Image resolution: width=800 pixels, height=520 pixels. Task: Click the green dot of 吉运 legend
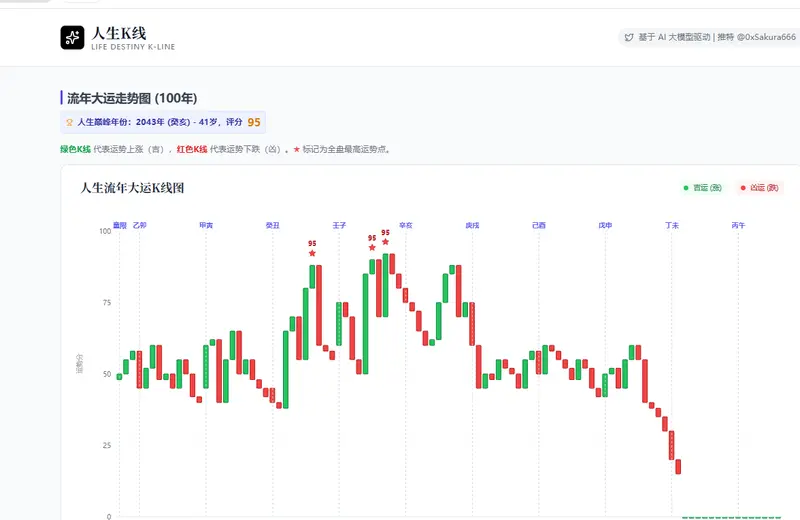click(686, 188)
